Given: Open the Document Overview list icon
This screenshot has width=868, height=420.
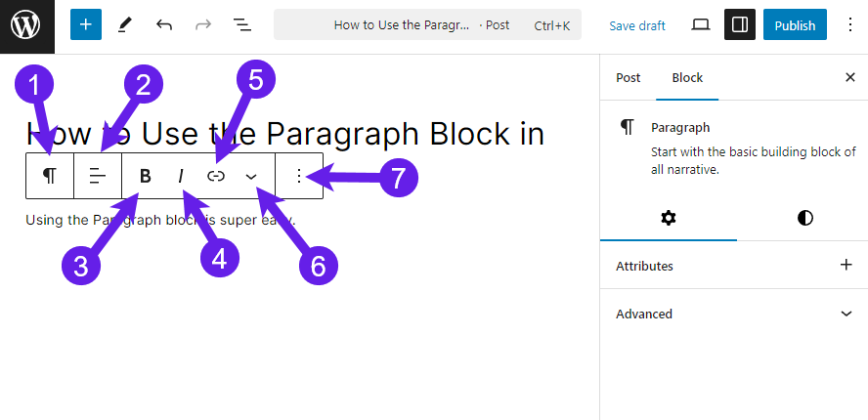Looking at the screenshot, I should click(x=241, y=24).
